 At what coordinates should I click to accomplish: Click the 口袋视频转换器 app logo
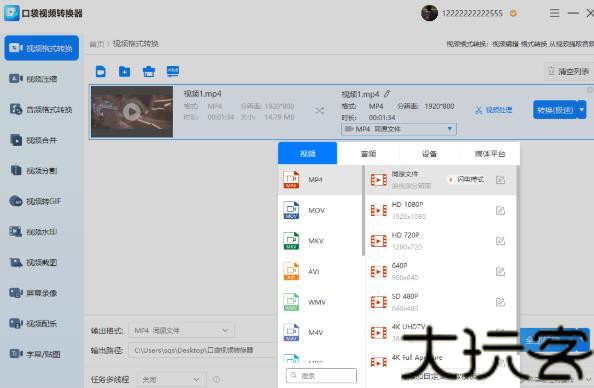[11, 13]
